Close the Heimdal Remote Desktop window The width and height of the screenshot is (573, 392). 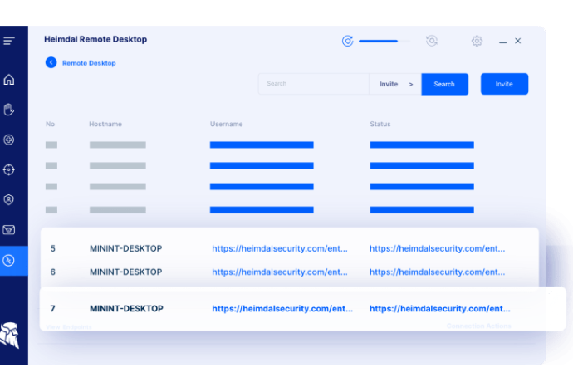[x=518, y=41]
